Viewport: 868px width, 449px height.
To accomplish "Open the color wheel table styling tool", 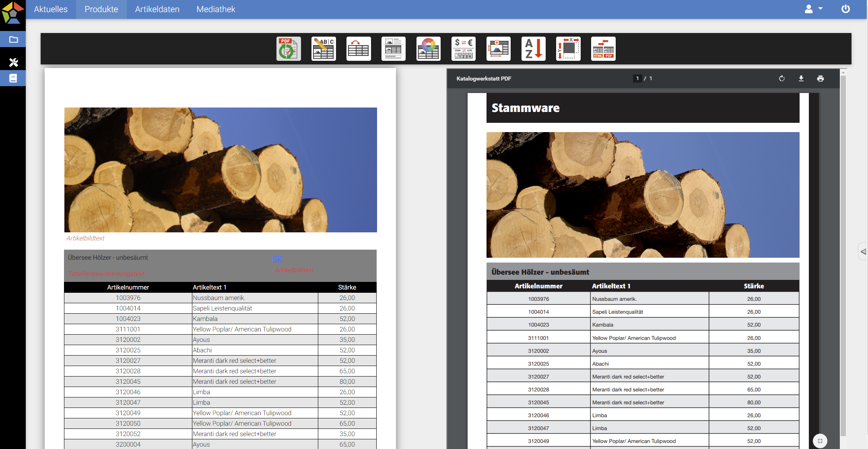I will pos(429,49).
